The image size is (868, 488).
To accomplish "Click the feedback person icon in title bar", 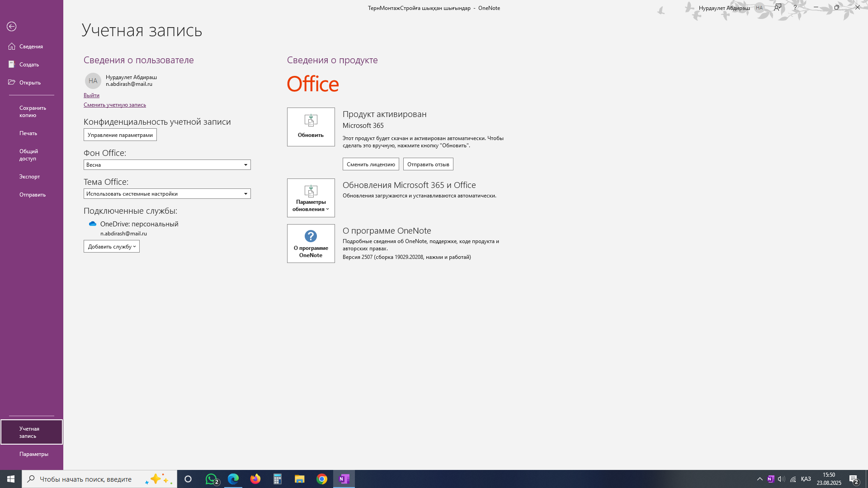I will 778,8.
